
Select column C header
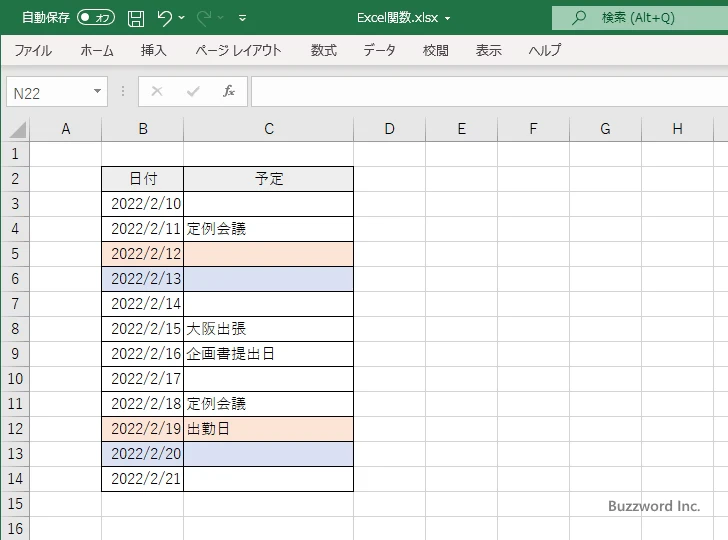tap(269, 129)
